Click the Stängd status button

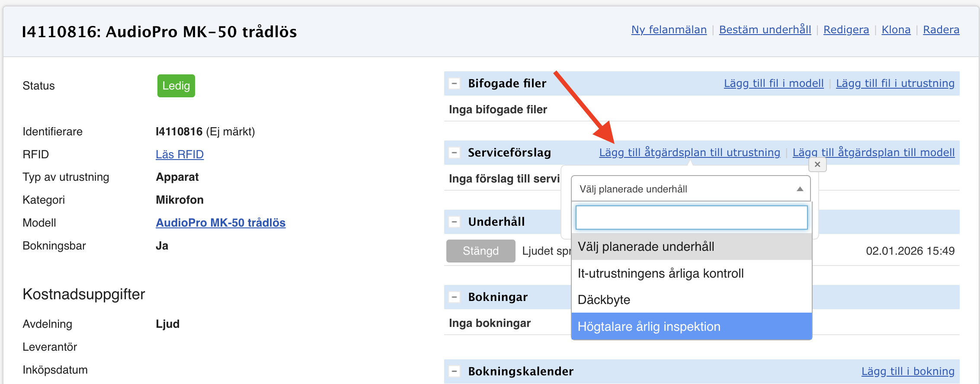[x=480, y=251]
